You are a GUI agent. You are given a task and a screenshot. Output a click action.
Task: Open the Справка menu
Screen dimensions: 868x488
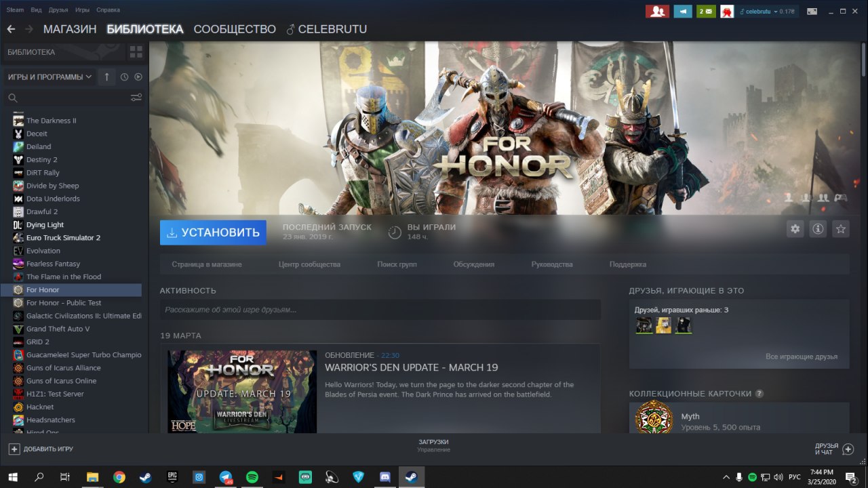(x=108, y=10)
